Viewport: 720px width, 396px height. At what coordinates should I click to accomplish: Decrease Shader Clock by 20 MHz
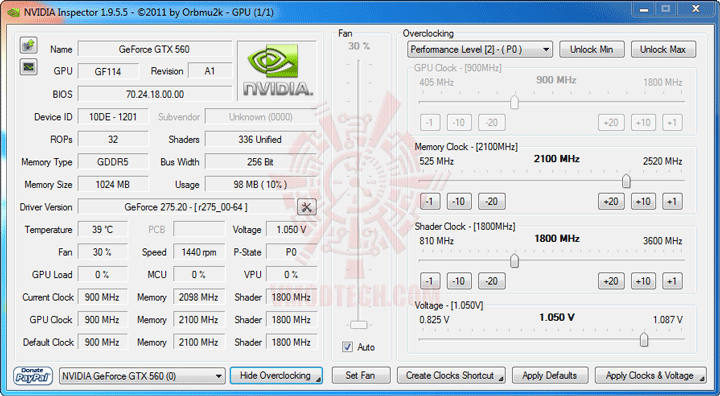tap(492, 281)
